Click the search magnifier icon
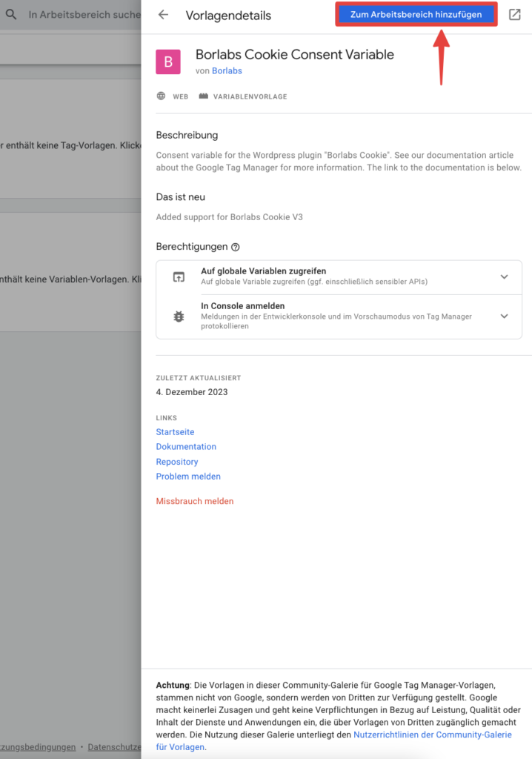532x759 pixels. click(11, 15)
